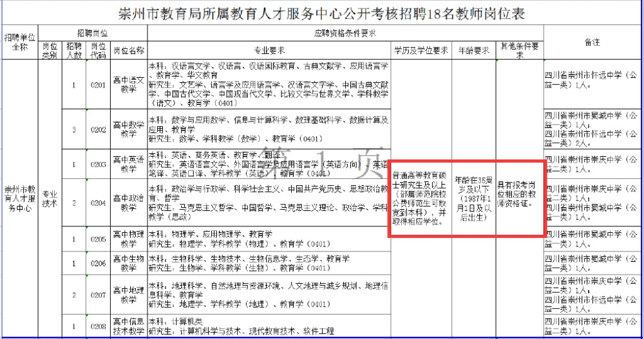Select the 备注 header cell
644x339 pixels.
point(592,42)
